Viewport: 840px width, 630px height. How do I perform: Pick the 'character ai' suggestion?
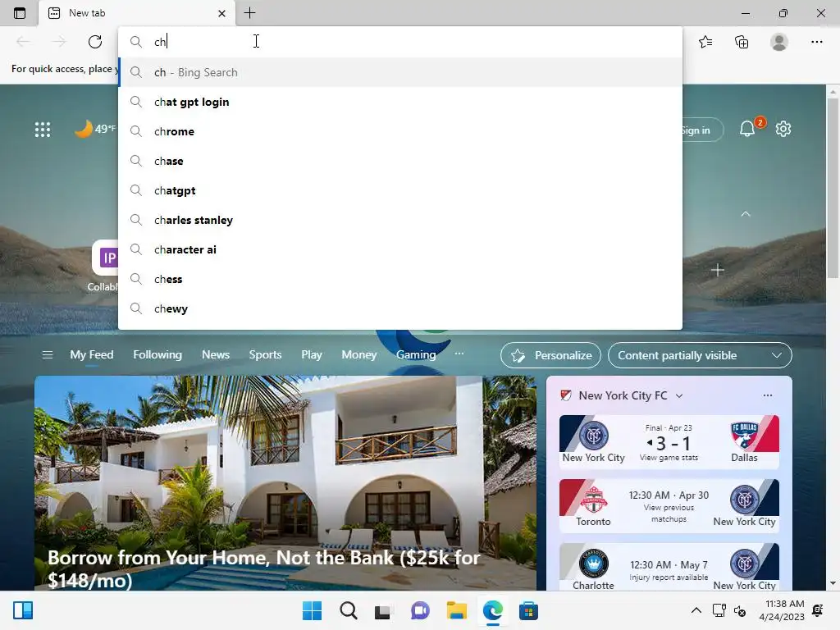tap(399, 249)
